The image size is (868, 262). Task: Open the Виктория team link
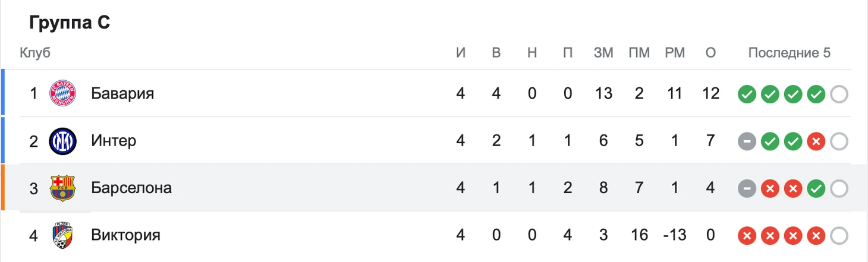pyautogui.click(x=126, y=235)
